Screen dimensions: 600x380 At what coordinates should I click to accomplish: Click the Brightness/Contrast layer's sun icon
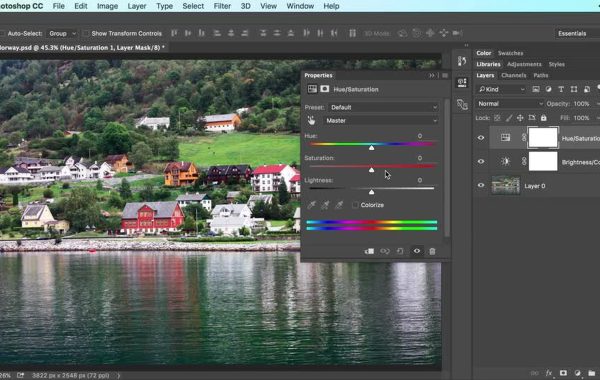pos(505,161)
